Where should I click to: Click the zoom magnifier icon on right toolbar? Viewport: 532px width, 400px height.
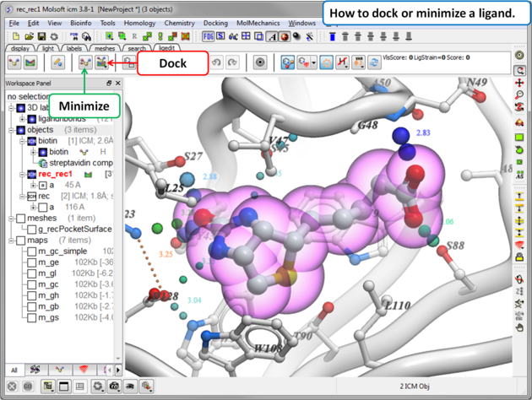(x=519, y=95)
